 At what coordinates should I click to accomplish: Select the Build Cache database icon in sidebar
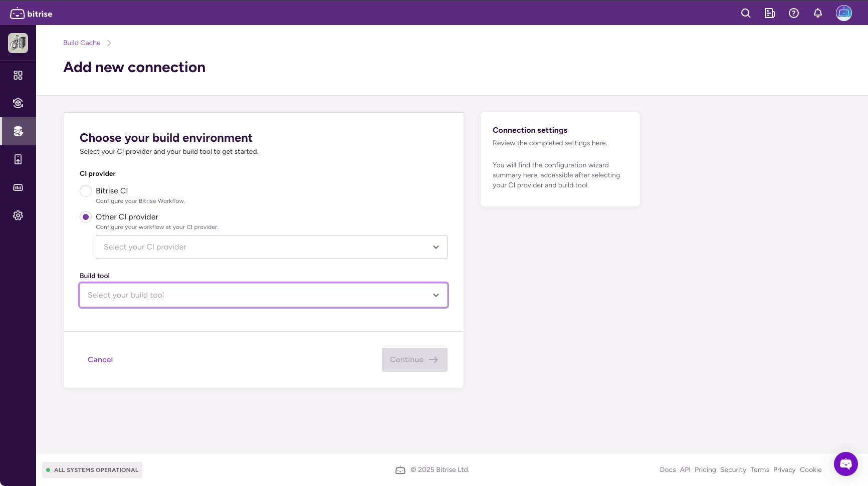click(18, 131)
